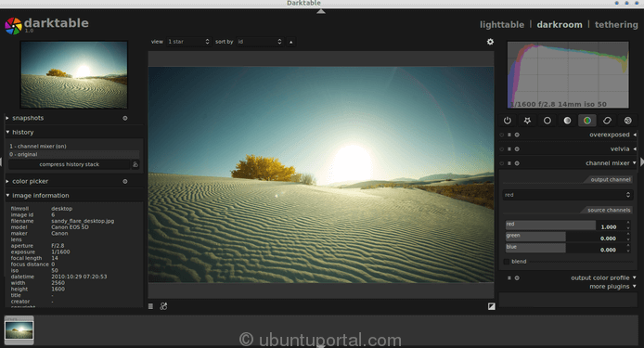This screenshot has width=644, height=348.
Task: Open presets menu icon for velvia
Action: pyautogui.click(x=509, y=149)
